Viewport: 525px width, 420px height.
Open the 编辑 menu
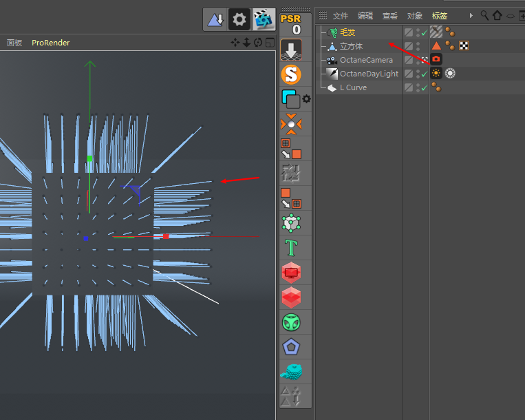365,16
